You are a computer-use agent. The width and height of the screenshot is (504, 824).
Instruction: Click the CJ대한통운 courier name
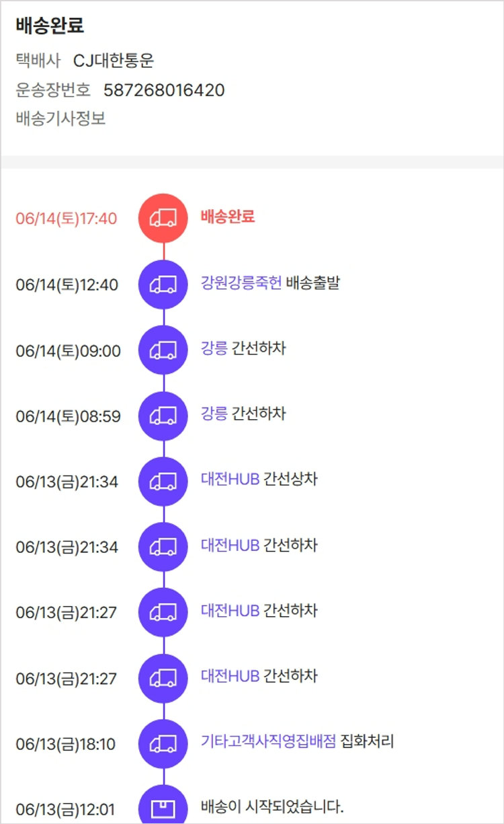coord(114,61)
